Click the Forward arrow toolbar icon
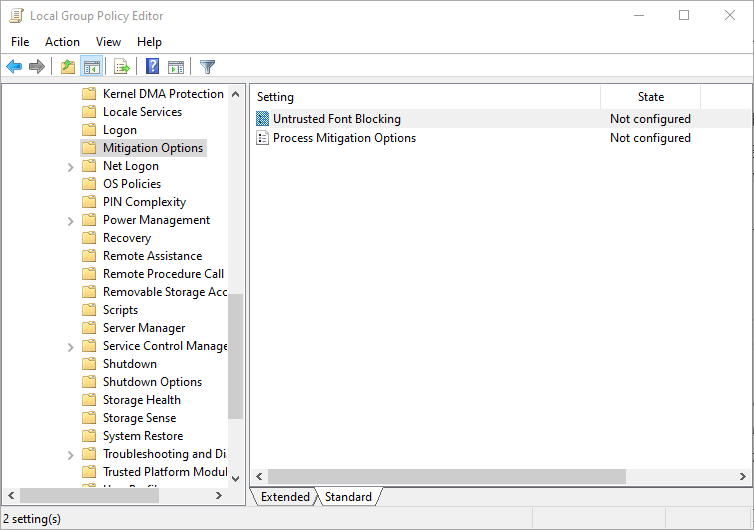754x530 pixels. tap(37, 66)
